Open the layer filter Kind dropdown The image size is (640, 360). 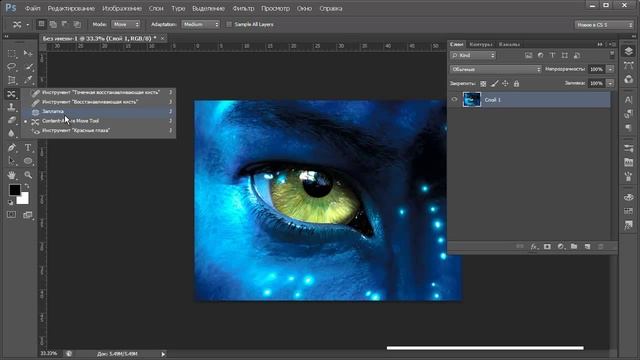point(473,56)
